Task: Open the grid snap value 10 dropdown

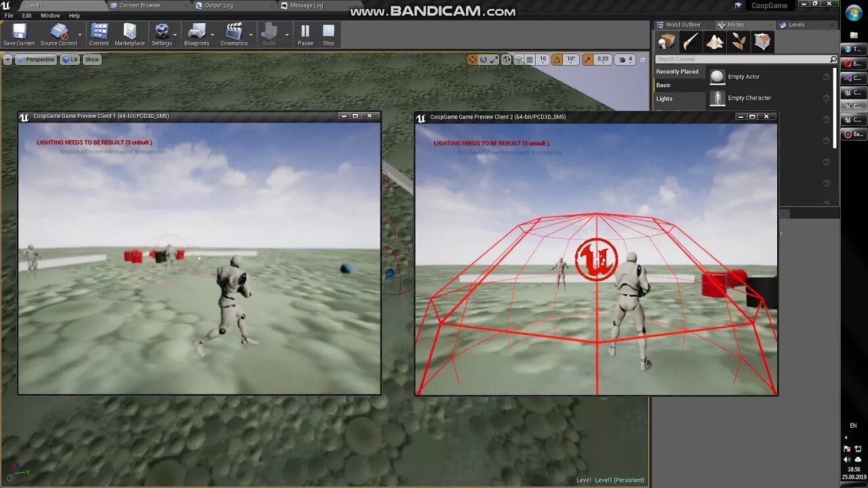Action: [x=542, y=60]
